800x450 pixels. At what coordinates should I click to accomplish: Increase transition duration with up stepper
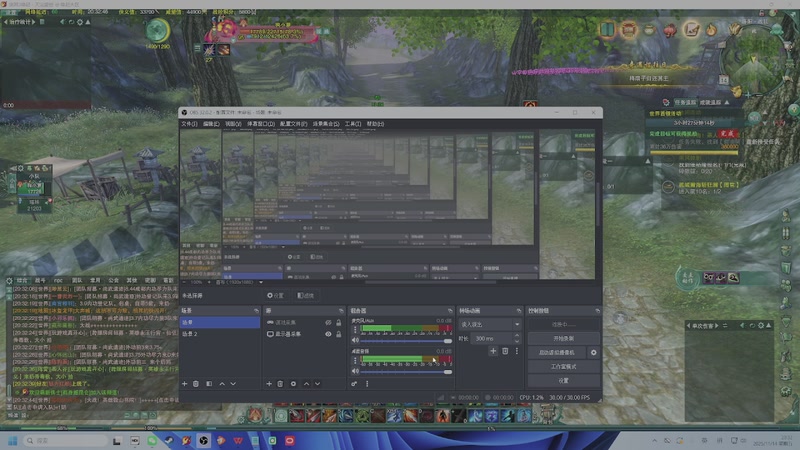(x=517, y=335)
